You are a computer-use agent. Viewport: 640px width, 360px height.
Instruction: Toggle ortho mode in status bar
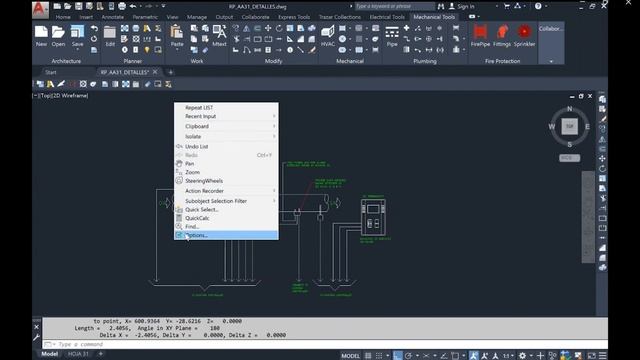pos(398,356)
